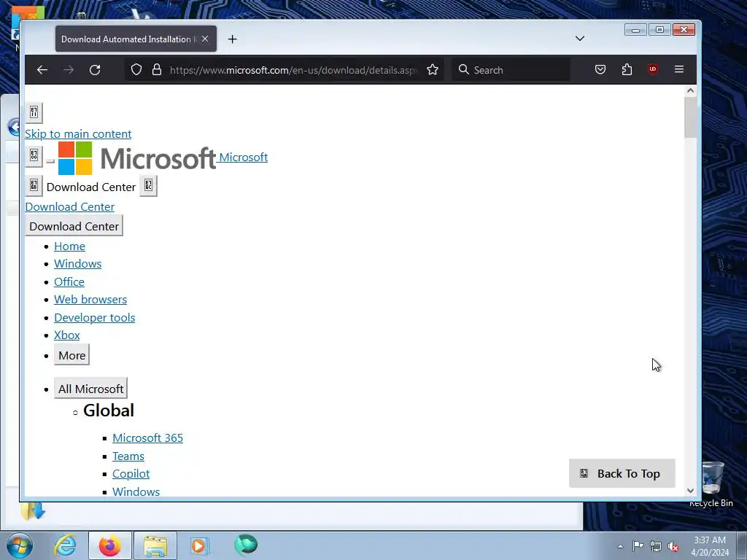Expand the All Microsoft menu button
The width and height of the screenshot is (747, 560).
(90, 389)
